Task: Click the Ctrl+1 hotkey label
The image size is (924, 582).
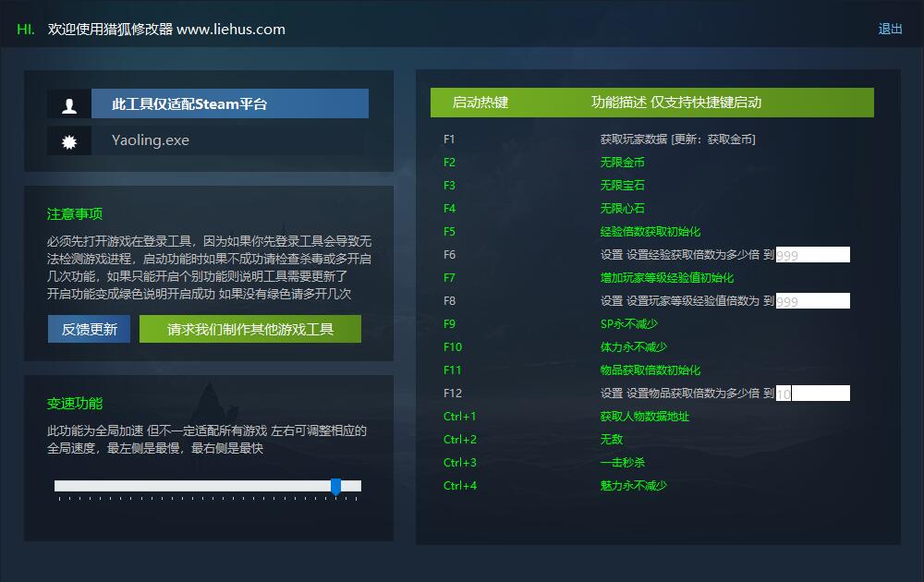Action: coord(459,416)
